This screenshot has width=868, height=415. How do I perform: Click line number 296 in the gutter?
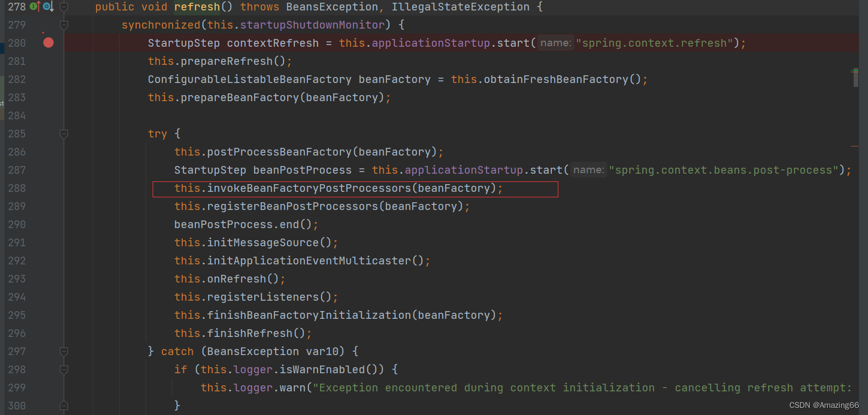[17, 333]
